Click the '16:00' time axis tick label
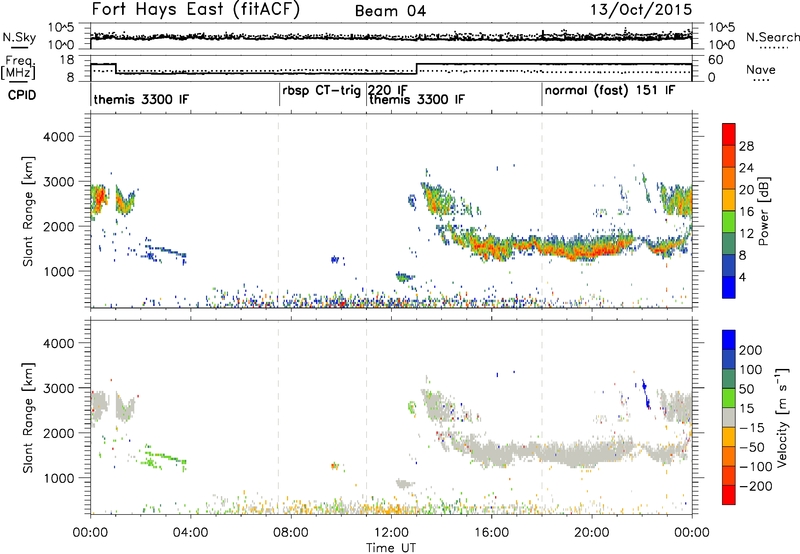The image size is (800, 554). (492, 533)
